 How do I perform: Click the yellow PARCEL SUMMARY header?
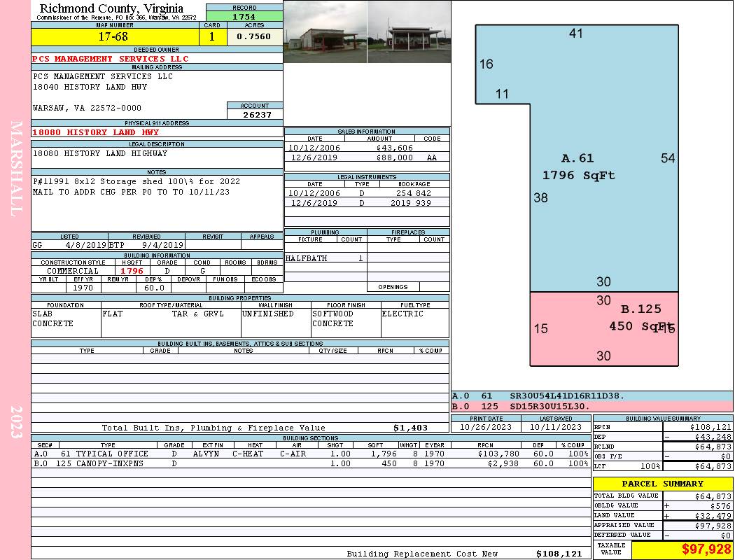(662, 484)
